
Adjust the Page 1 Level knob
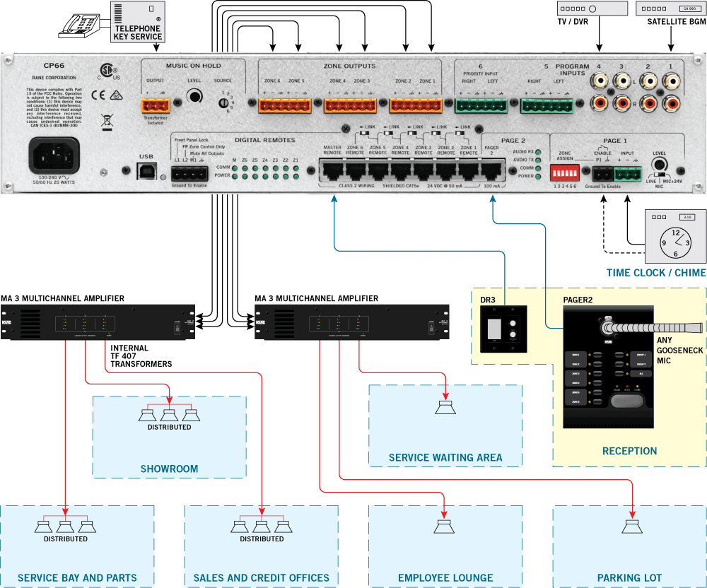tap(659, 163)
